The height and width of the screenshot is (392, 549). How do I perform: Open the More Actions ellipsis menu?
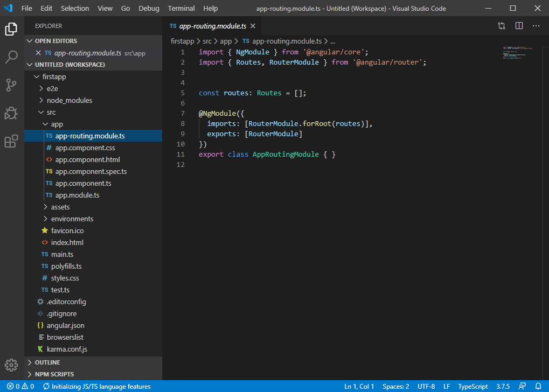coord(536,26)
